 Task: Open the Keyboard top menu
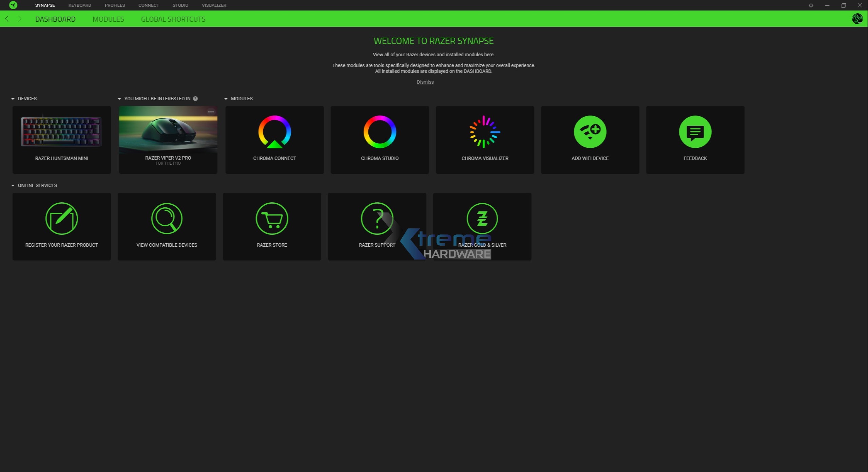coord(80,5)
